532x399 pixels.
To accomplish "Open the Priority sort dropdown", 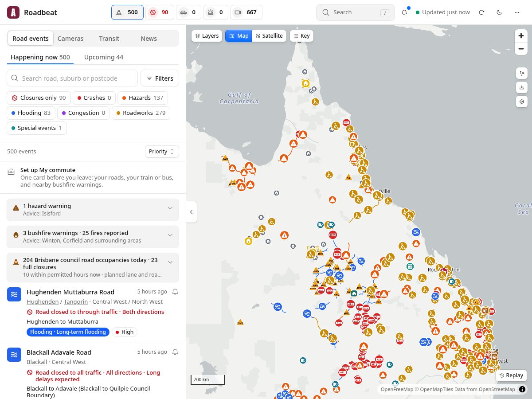I will [x=162, y=152].
